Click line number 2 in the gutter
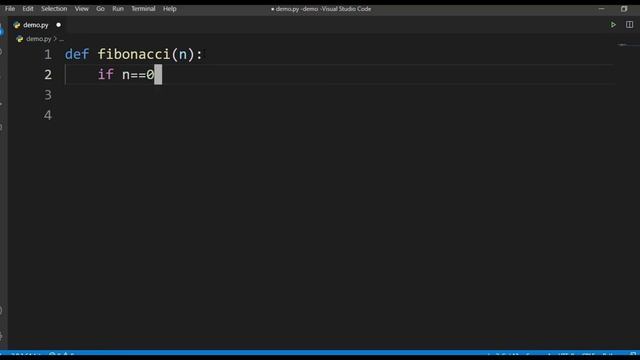The image size is (640, 360). pyautogui.click(x=48, y=75)
